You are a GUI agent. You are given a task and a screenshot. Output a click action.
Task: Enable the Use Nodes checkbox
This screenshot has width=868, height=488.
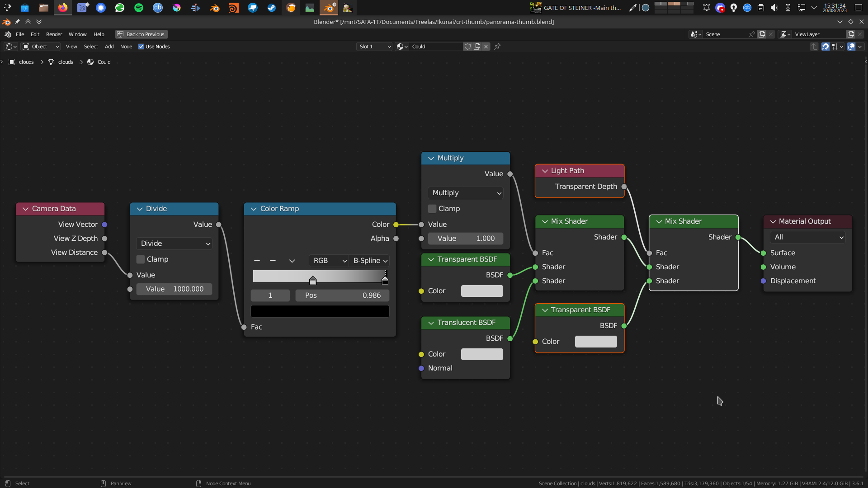(x=142, y=47)
